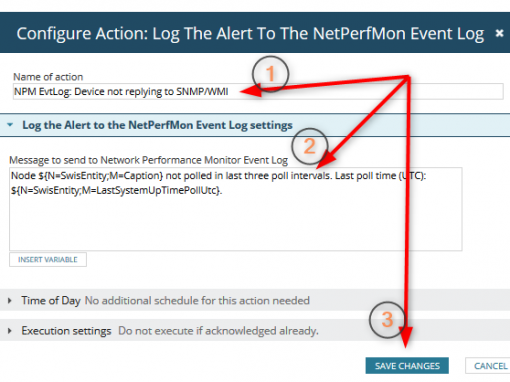This screenshot has height=382, width=510.
Task: Cancel the action configuration
Action: pyautogui.click(x=490, y=366)
